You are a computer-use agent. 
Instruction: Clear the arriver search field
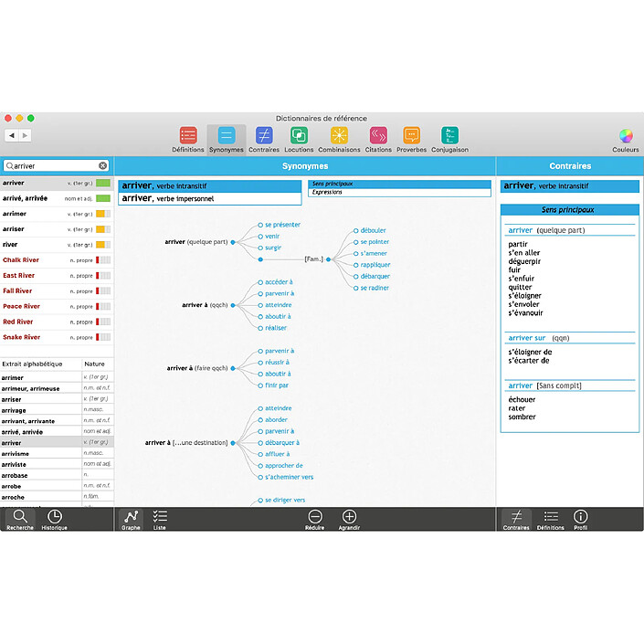tap(103, 166)
